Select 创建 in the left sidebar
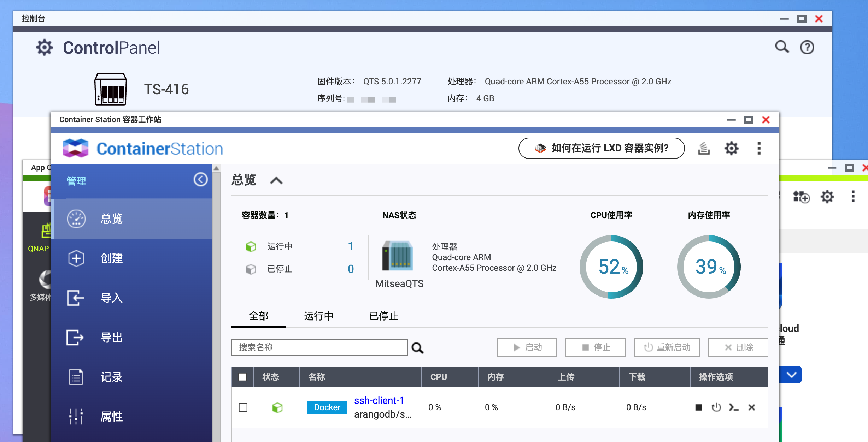The height and width of the screenshot is (442, 868). click(111, 258)
